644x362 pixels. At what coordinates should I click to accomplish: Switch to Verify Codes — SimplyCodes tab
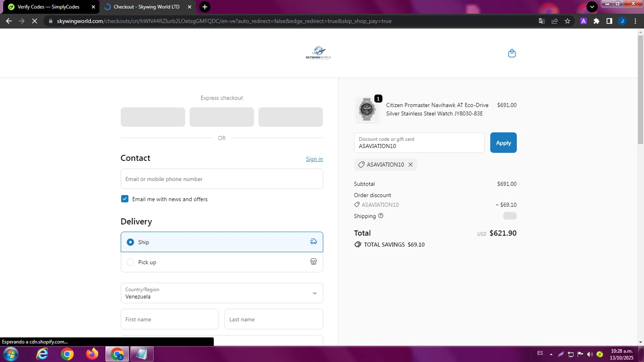tap(49, 7)
